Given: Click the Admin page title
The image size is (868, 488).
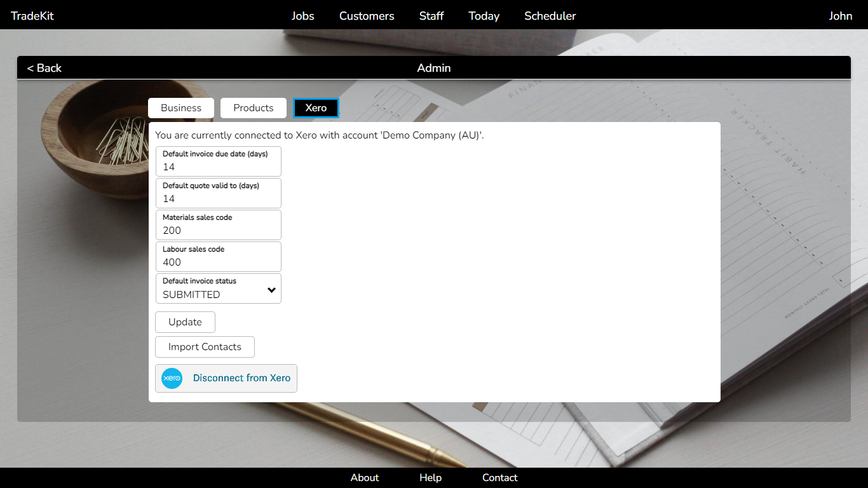Looking at the screenshot, I should (434, 68).
